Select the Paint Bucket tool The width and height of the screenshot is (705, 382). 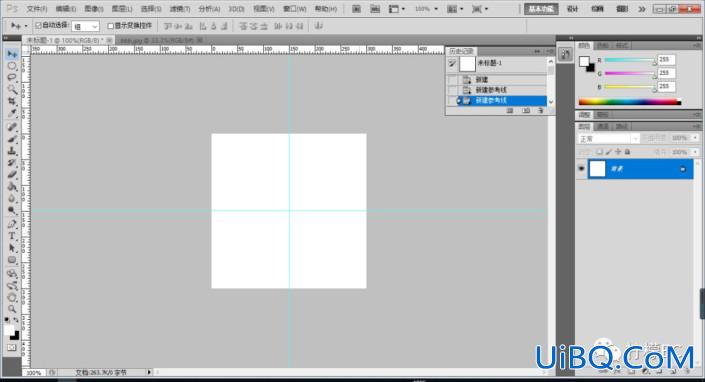coord(12,186)
